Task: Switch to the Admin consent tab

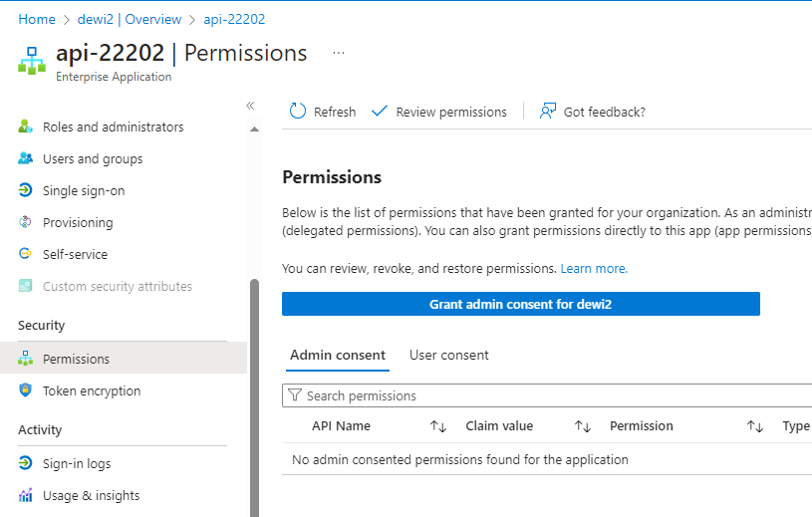Action: (x=338, y=355)
